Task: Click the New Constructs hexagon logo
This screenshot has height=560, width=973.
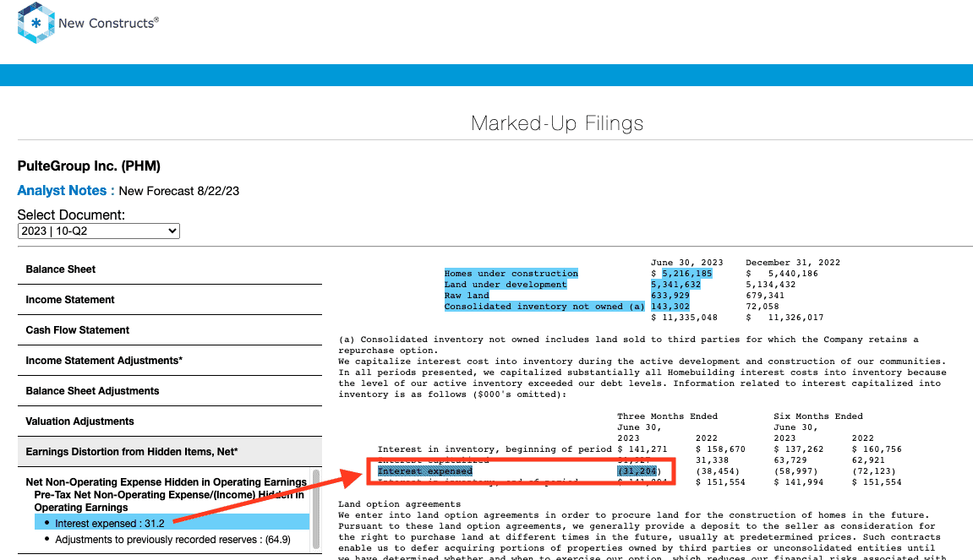Action: coord(36,23)
